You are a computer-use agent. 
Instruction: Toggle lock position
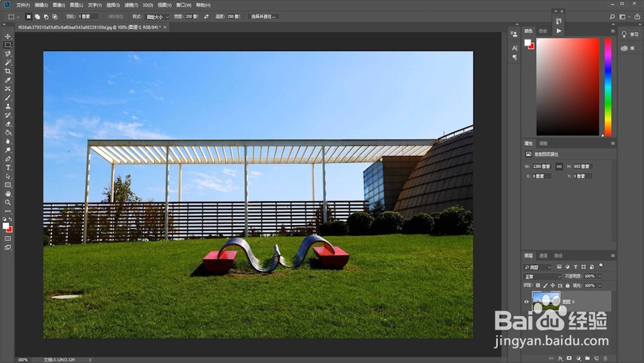(553, 285)
